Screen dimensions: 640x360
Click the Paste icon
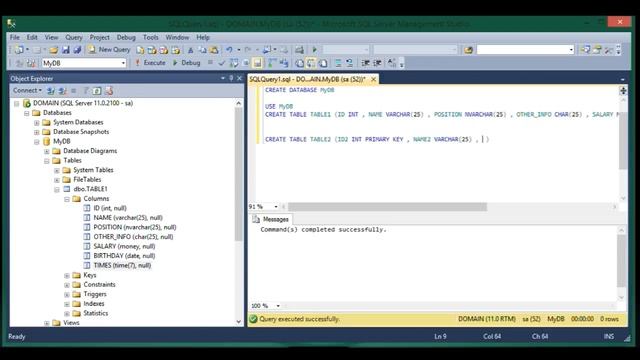pyautogui.click(x=214, y=50)
